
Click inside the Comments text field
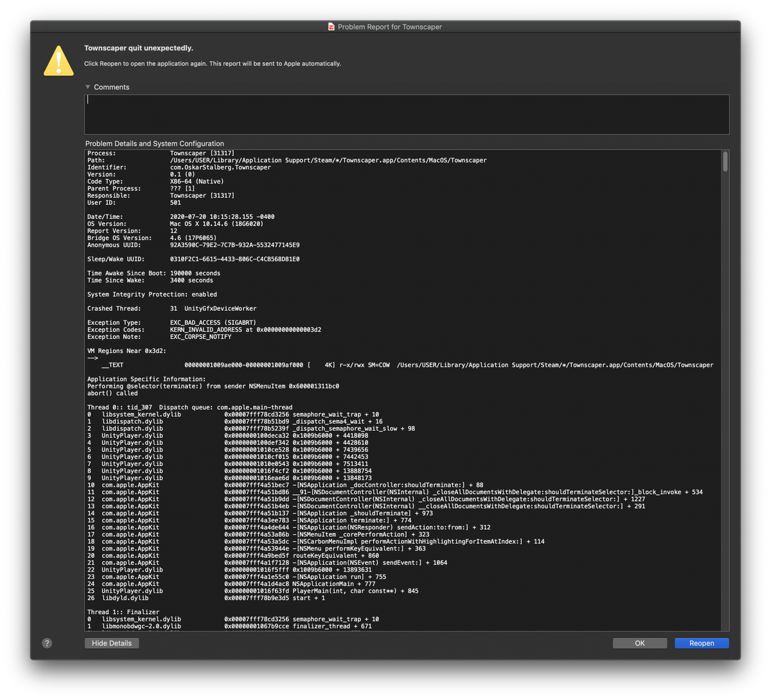click(x=407, y=114)
